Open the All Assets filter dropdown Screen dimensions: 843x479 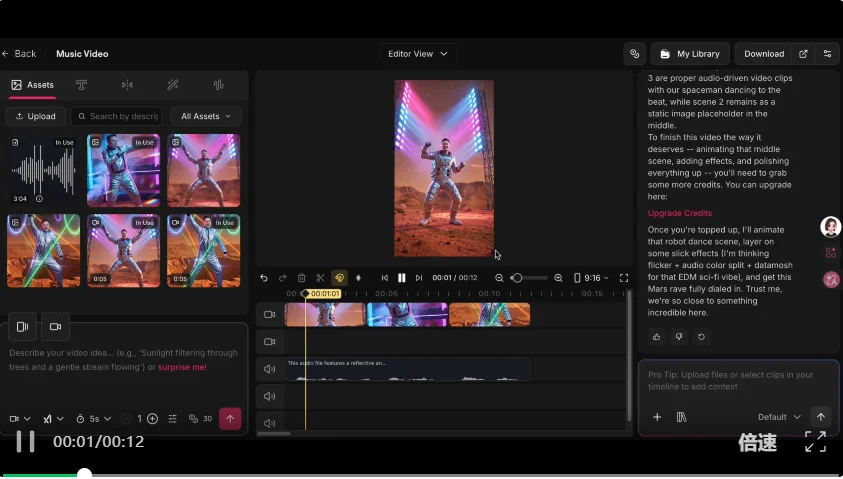tap(205, 116)
